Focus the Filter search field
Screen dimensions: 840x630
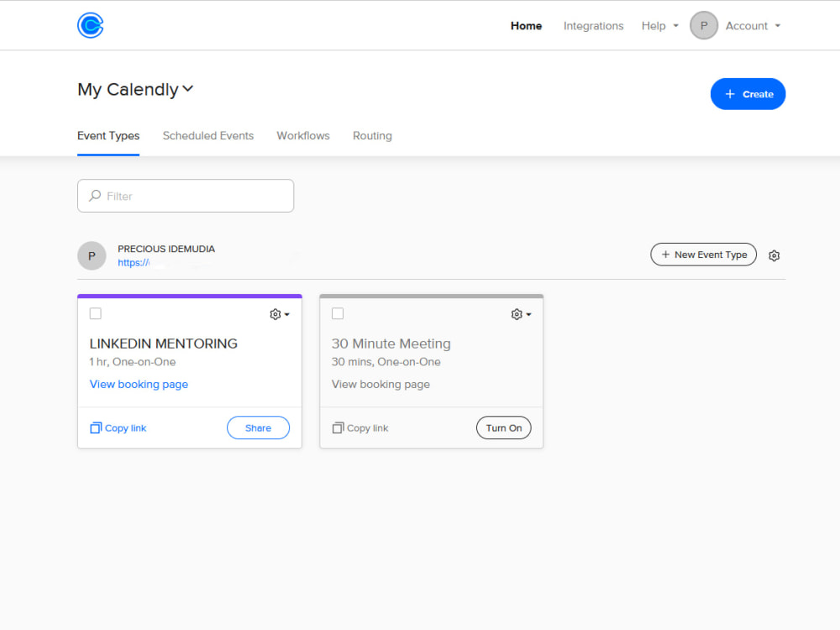tap(186, 196)
